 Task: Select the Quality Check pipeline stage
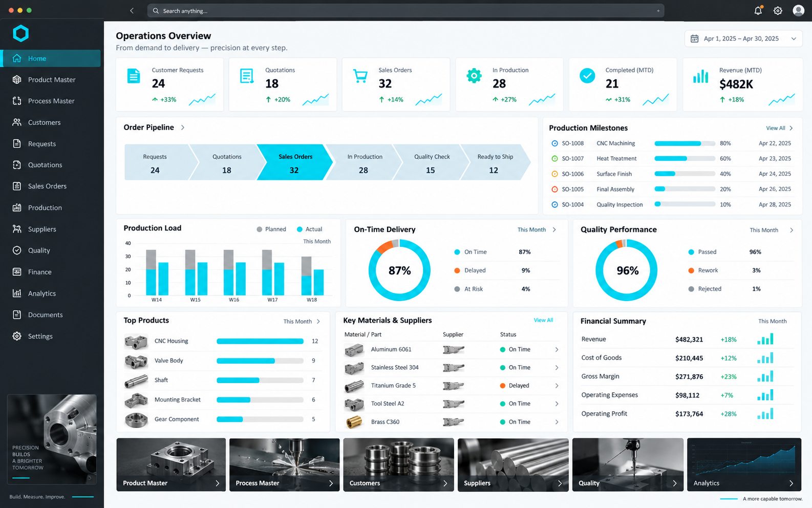pos(431,162)
